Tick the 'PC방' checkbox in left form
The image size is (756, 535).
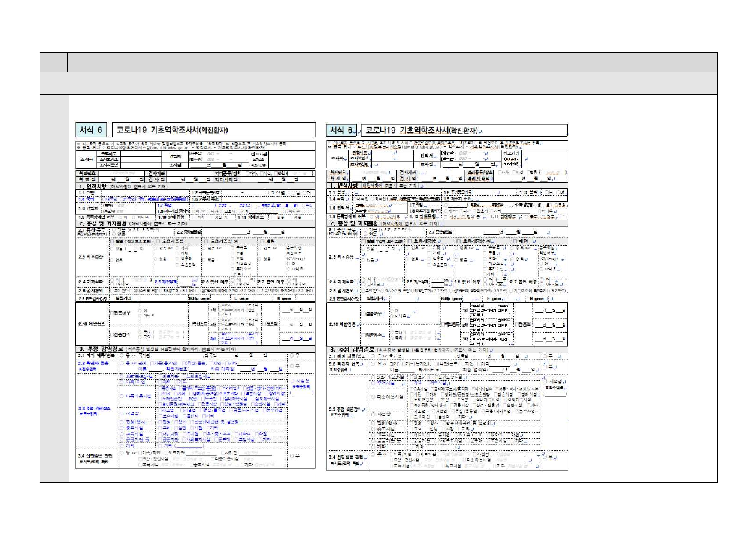click(188, 399)
